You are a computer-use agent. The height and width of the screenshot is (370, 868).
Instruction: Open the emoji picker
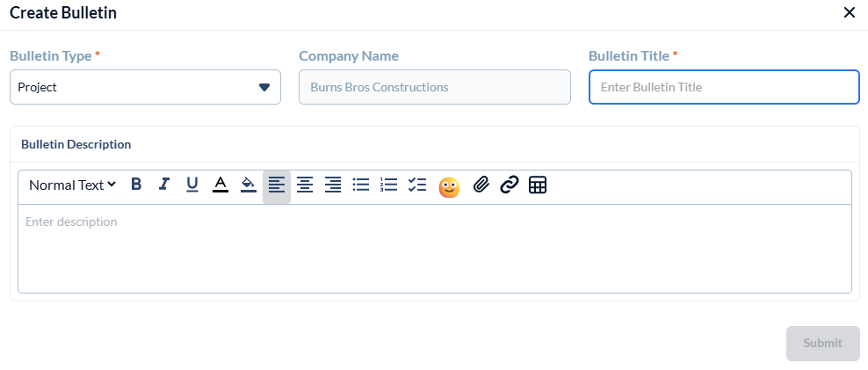click(x=449, y=187)
